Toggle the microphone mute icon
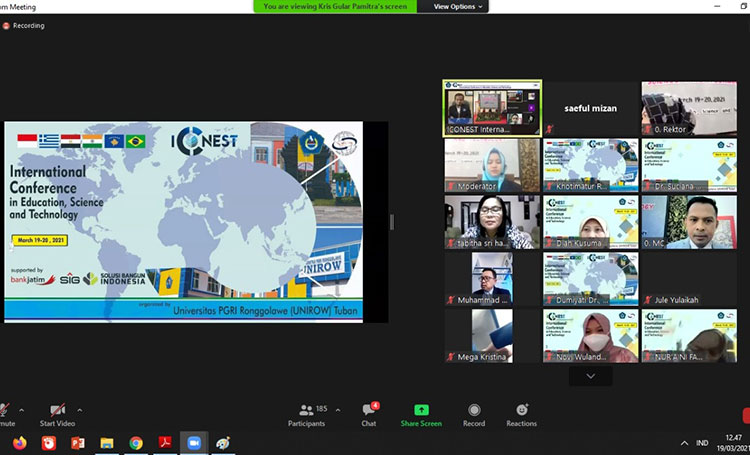The height and width of the screenshot is (455, 750). coord(4,410)
